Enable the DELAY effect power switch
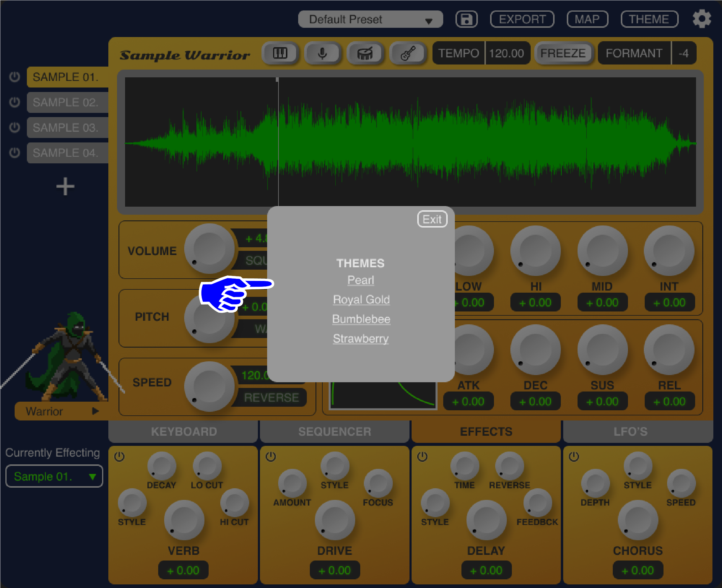Screen dimensions: 722x588 [x=422, y=457]
